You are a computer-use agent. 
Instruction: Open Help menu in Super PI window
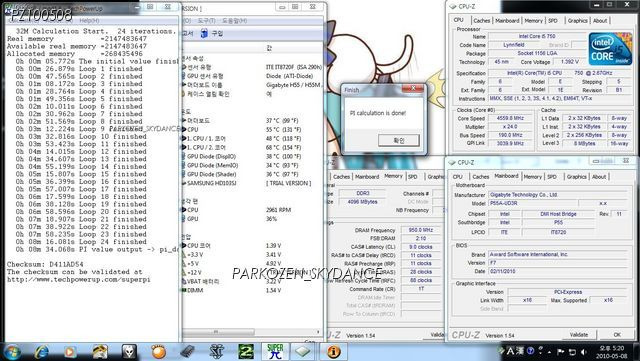tap(89, 20)
